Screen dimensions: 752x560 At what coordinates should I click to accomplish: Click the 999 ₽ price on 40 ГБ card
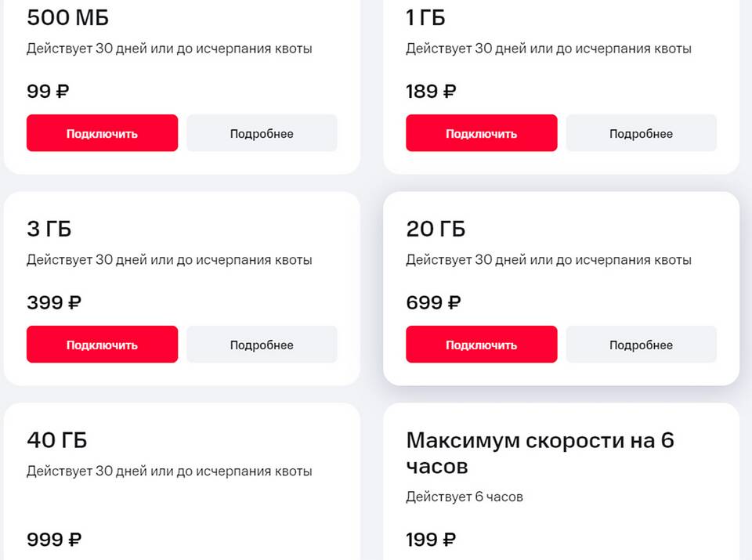point(54,539)
